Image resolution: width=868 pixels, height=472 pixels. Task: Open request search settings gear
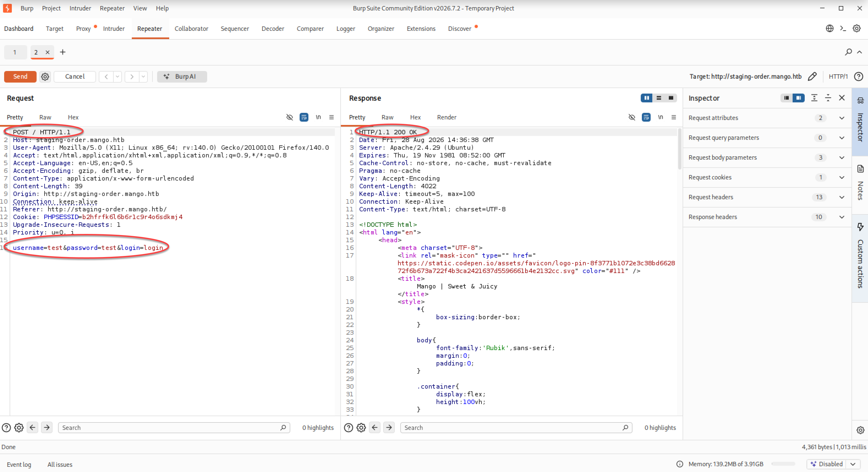19,427
